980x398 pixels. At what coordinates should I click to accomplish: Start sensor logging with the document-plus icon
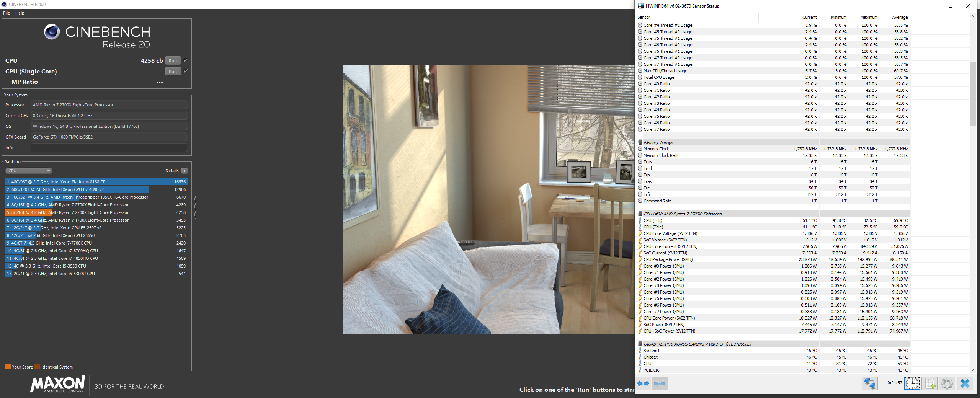pos(930,383)
